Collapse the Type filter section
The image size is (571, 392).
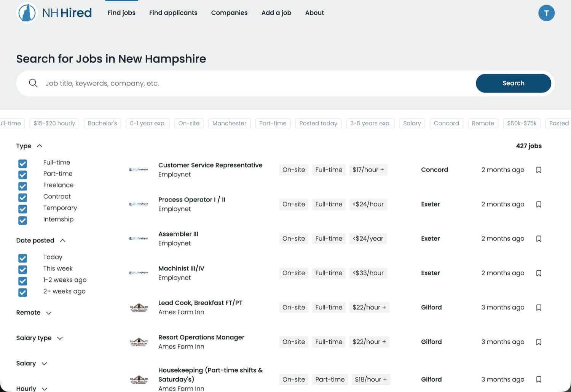pos(29,146)
